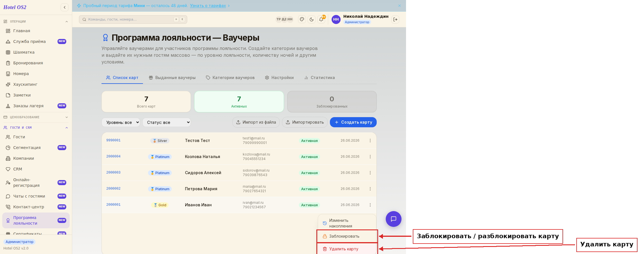Click email kozlova@mail.ru
Viewport: 644px width, 254px height.
pyautogui.click(x=256, y=154)
